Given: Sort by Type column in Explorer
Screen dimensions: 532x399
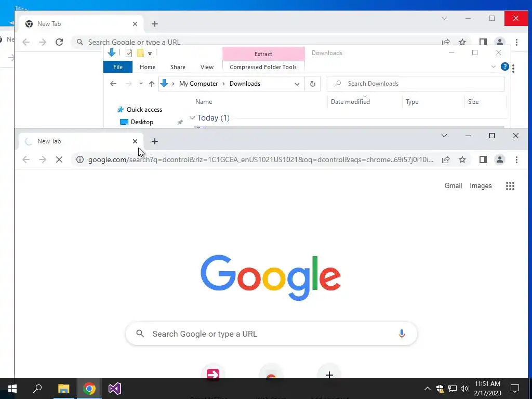Looking at the screenshot, I should click(x=412, y=102).
